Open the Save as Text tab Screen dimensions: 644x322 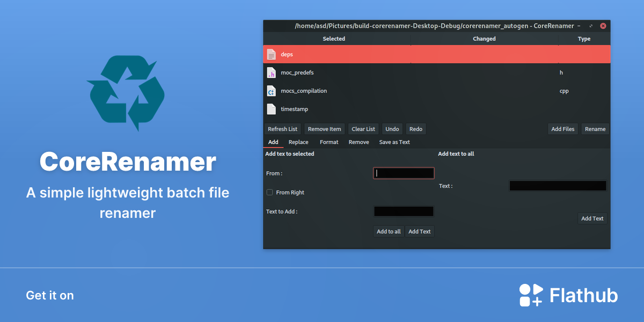pos(394,142)
